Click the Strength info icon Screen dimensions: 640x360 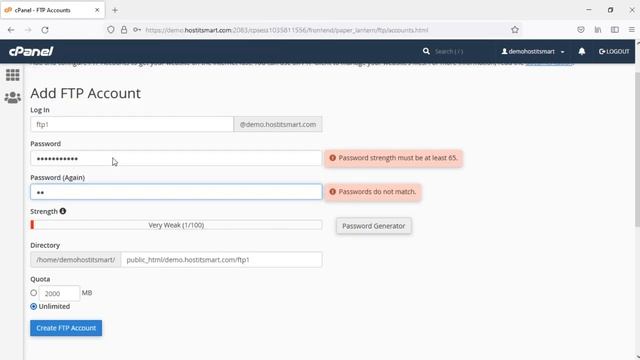[x=62, y=211]
